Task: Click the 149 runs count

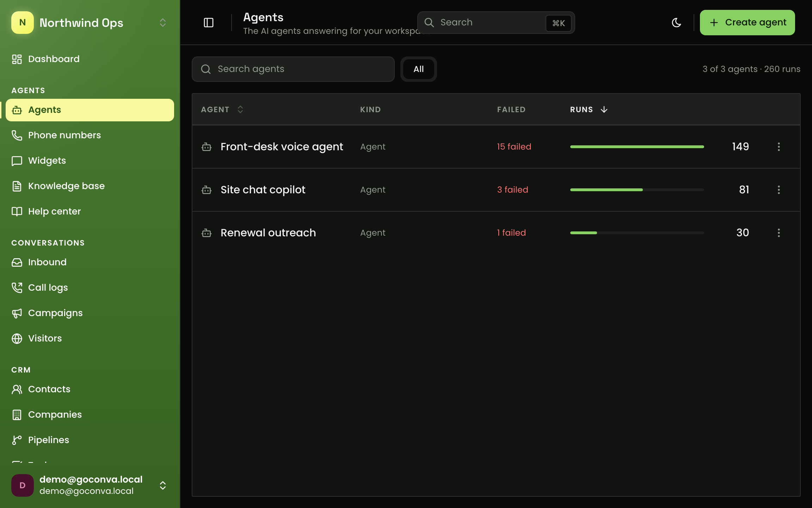Action: tap(740, 147)
